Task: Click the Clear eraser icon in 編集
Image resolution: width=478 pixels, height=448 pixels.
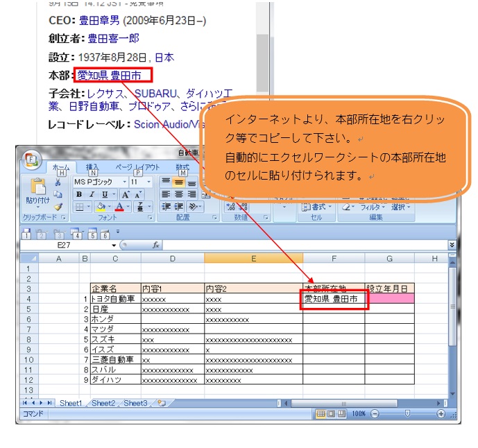Action: pos(346,207)
